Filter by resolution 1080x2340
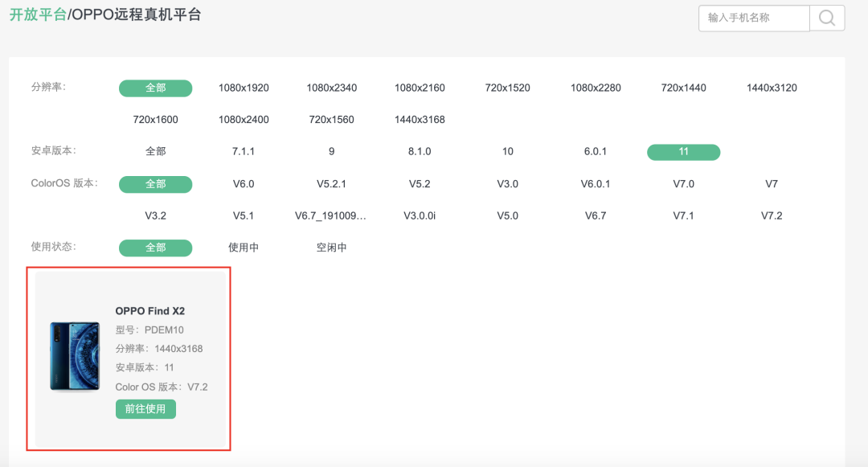The height and width of the screenshot is (467, 868). click(332, 88)
